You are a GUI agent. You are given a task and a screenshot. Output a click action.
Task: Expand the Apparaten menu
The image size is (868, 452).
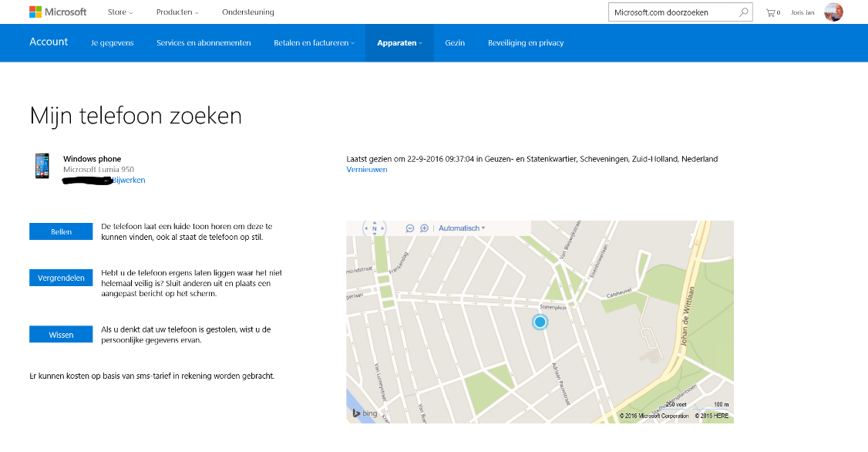coord(399,42)
